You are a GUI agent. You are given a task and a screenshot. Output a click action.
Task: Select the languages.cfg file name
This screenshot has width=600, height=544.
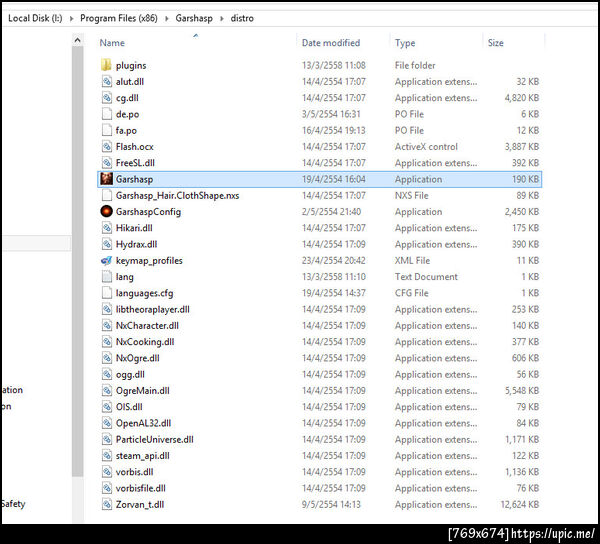point(145,293)
